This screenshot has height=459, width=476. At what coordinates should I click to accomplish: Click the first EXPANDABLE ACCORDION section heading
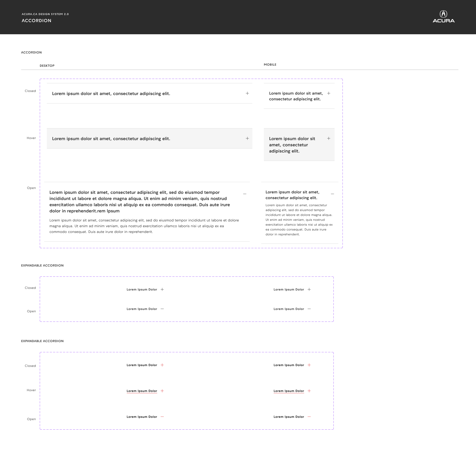coord(42,265)
